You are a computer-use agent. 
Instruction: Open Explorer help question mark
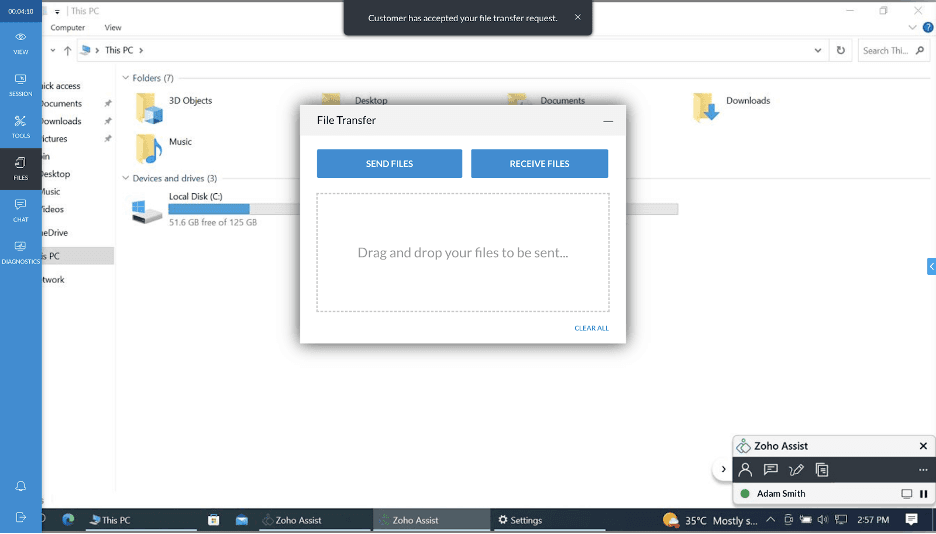click(928, 27)
